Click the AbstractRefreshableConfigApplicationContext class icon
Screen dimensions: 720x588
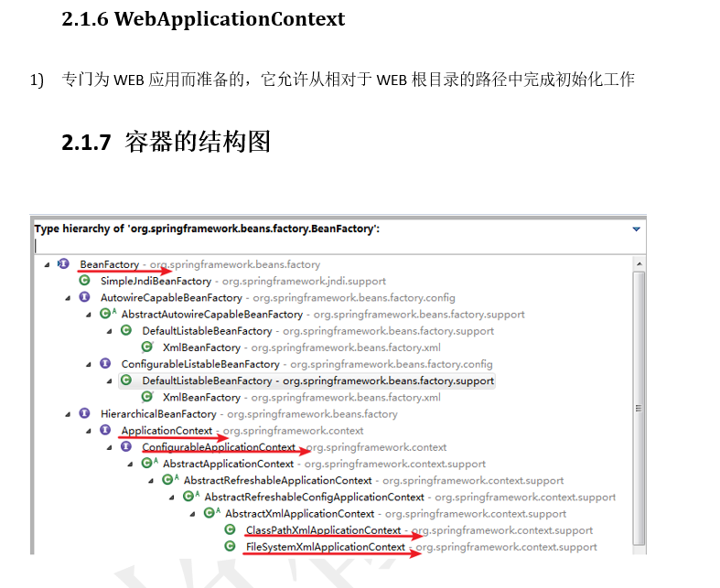191,497
